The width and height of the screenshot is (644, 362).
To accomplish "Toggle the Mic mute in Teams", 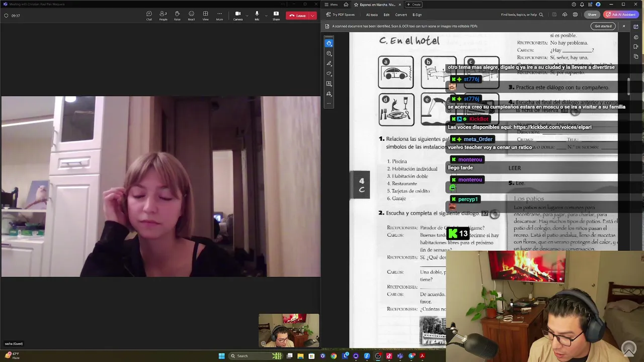I will tap(257, 16).
